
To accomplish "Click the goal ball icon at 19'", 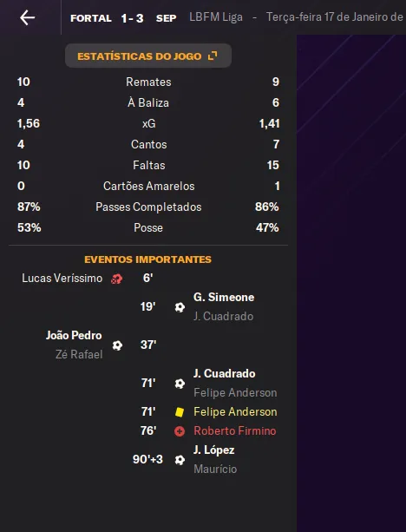I will 180,307.
